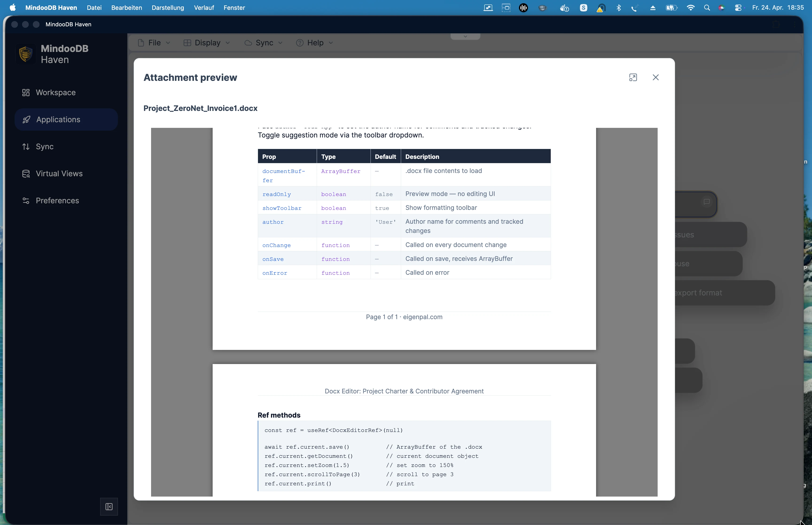Click the Skype icon in the menu bar

coord(583,8)
